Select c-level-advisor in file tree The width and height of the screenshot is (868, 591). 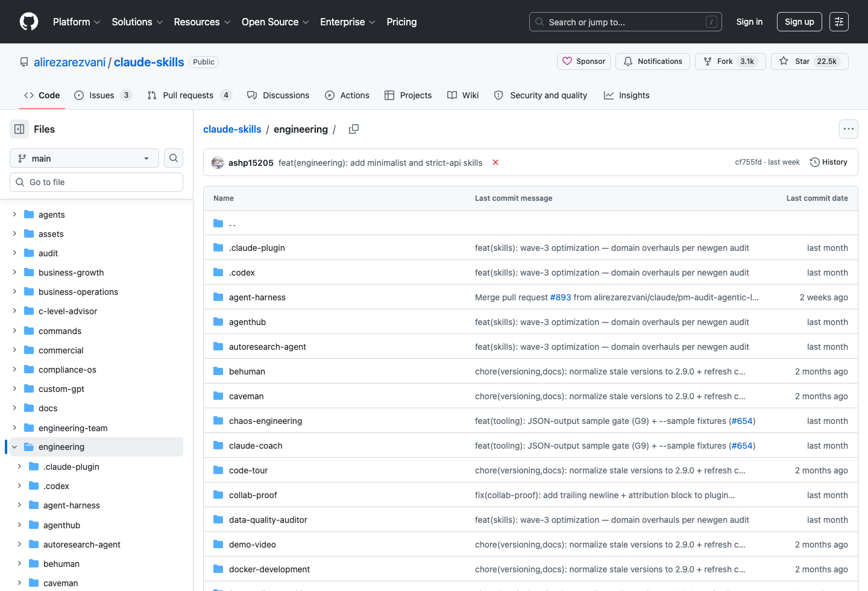(x=68, y=311)
